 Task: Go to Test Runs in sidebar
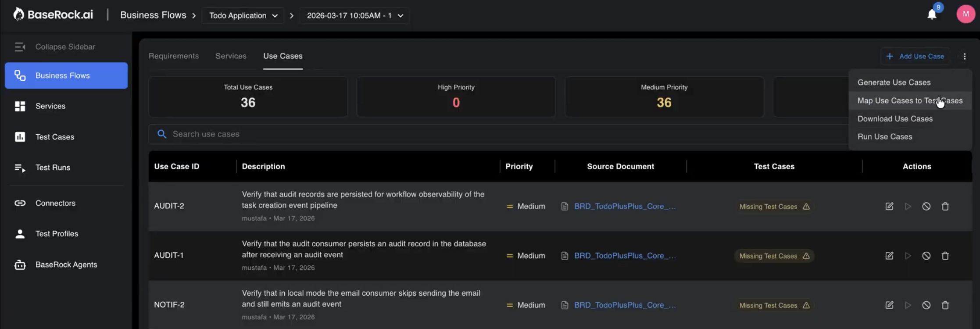click(53, 168)
